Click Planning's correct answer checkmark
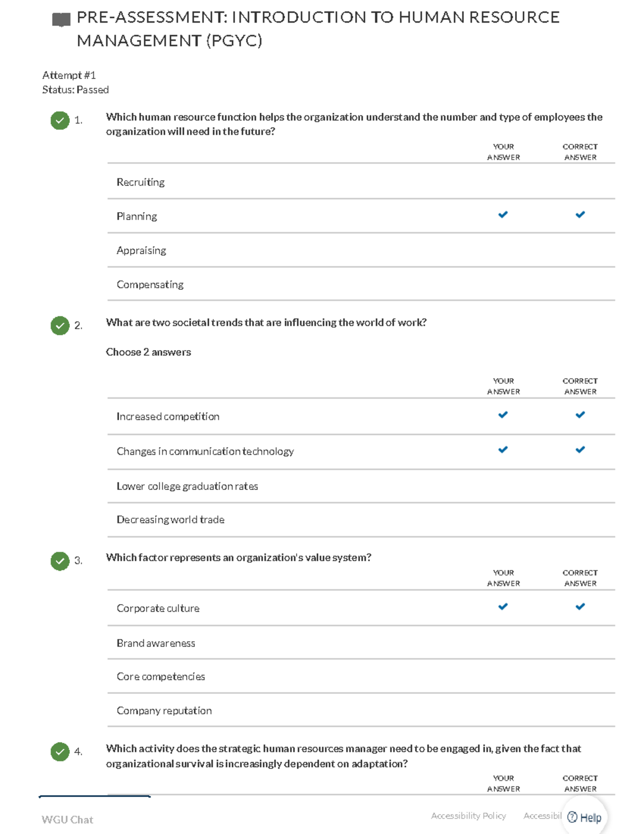The height and width of the screenshot is (834, 644). (580, 215)
